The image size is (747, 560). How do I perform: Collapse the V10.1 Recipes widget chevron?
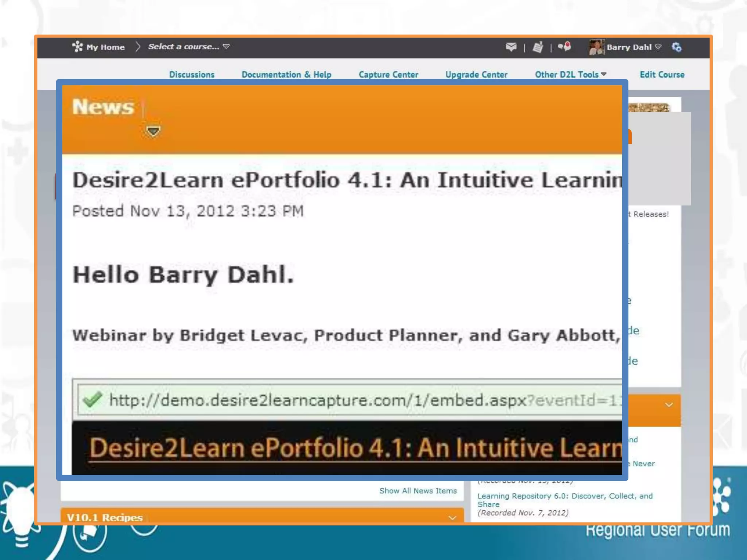452,518
